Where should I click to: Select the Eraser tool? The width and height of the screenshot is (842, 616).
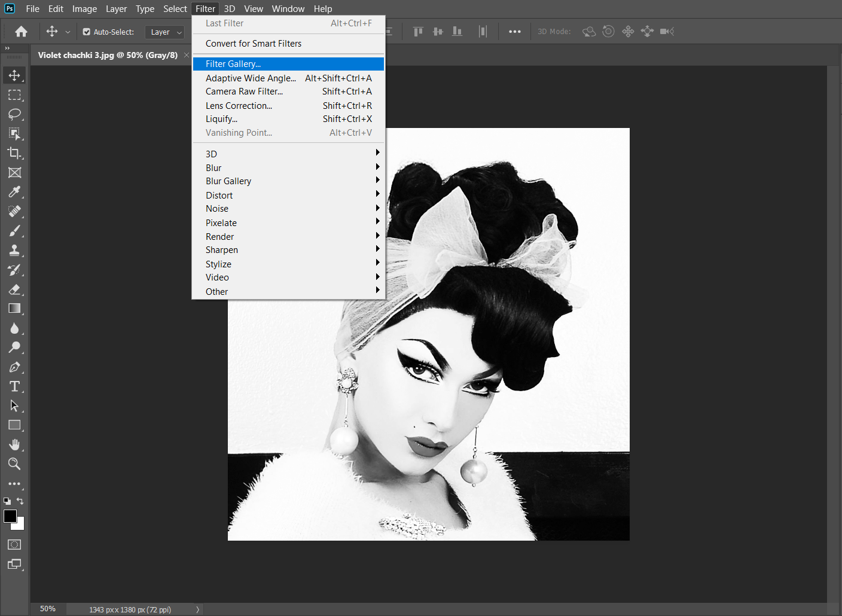pyautogui.click(x=14, y=289)
